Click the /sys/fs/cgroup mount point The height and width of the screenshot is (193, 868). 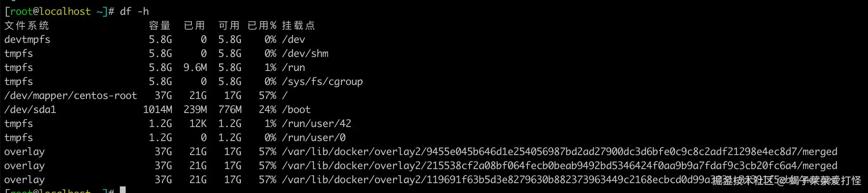pos(322,82)
